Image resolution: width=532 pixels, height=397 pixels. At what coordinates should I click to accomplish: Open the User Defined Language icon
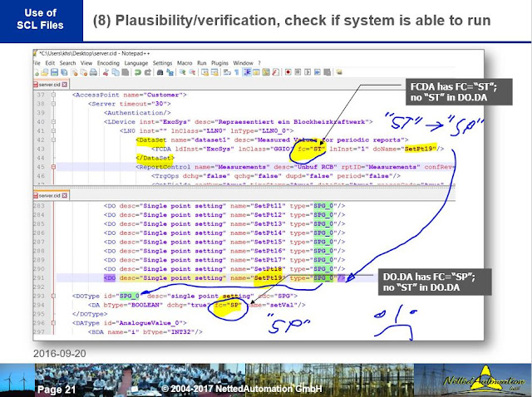click(256, 72)
